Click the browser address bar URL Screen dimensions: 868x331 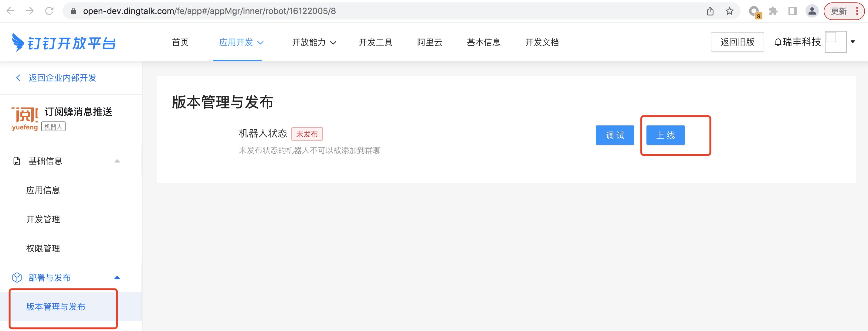pyautogui.click(x=209, y=11)
